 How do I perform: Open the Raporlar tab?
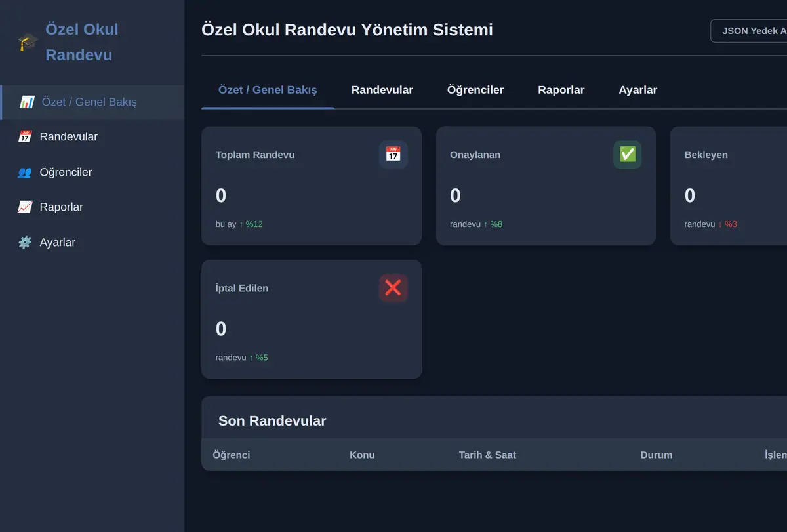[561, 90]
